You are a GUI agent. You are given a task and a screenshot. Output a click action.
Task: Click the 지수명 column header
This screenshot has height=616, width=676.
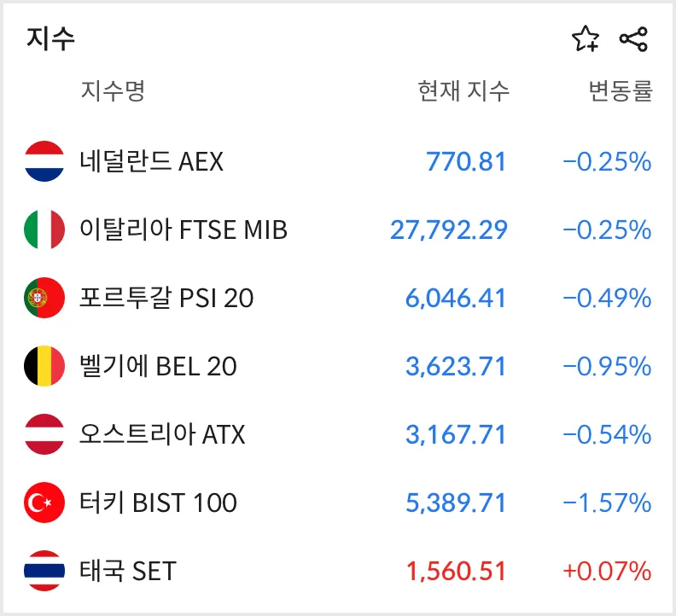[x=113, y=91]
